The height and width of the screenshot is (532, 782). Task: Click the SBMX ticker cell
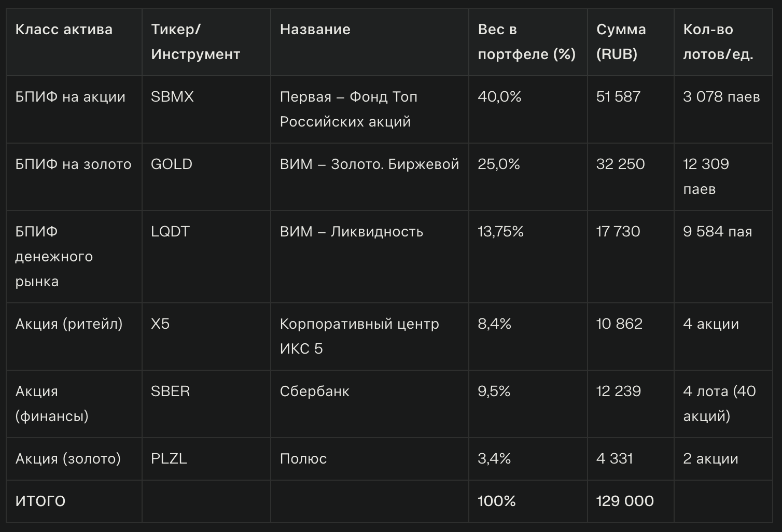click(x=172, y=97)
